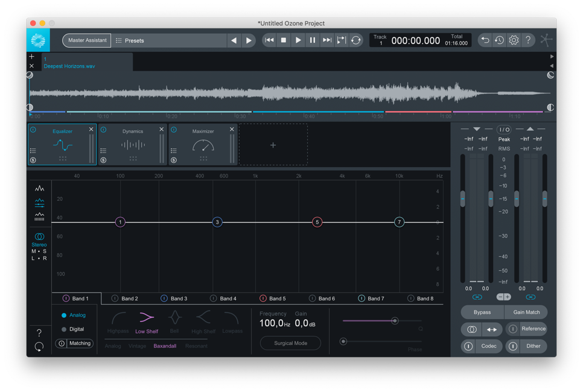Select Baxandall filter type
The image size is (583, 392).
165,346
